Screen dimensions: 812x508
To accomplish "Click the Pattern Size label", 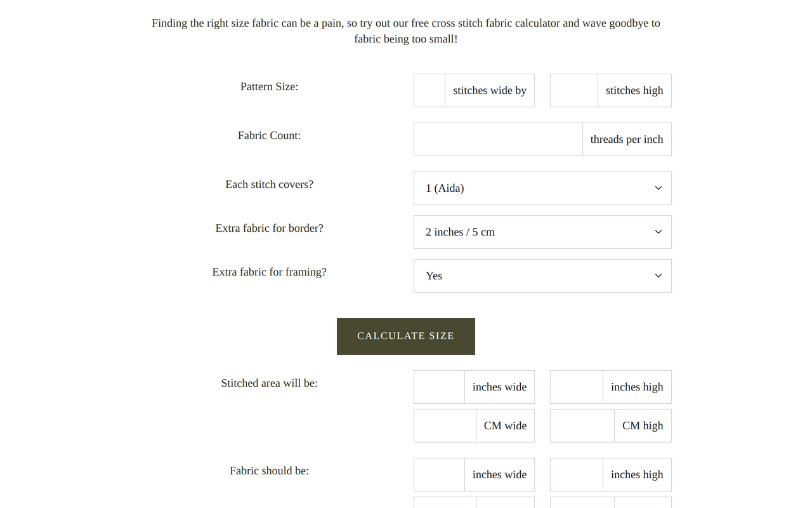I will pyautogui.click(x=269, y=86).
